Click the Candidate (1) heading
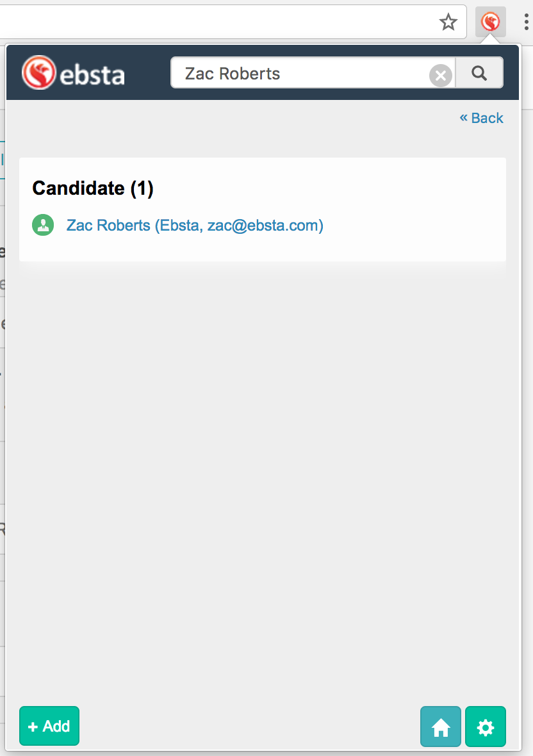 [93, 188]
